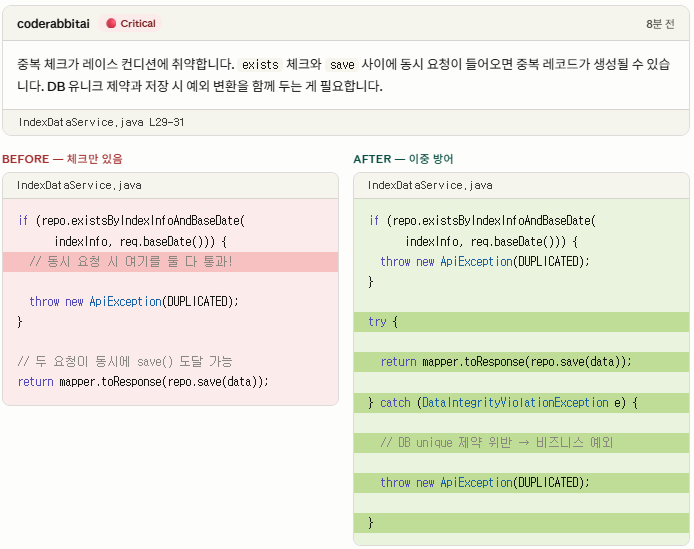Click the BEFORE 'if (repo.existsByIndexInfoAndBaseDate(' line

[131, 220]
